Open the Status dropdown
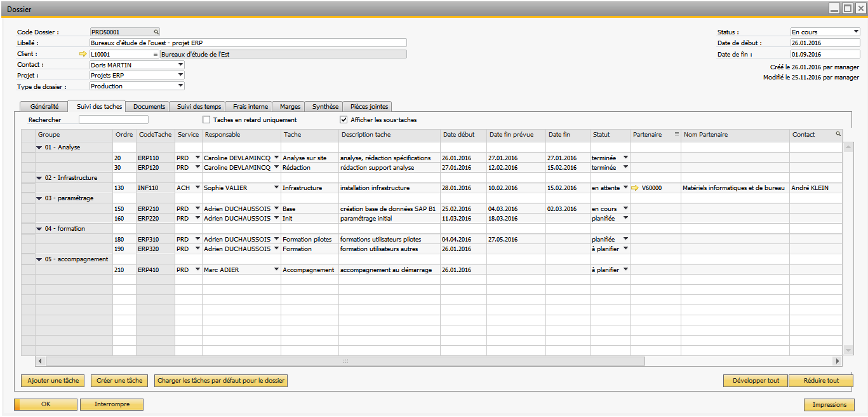Image resolution: width=868 pixels, height=417 pixels. click(x=855, y=32)
